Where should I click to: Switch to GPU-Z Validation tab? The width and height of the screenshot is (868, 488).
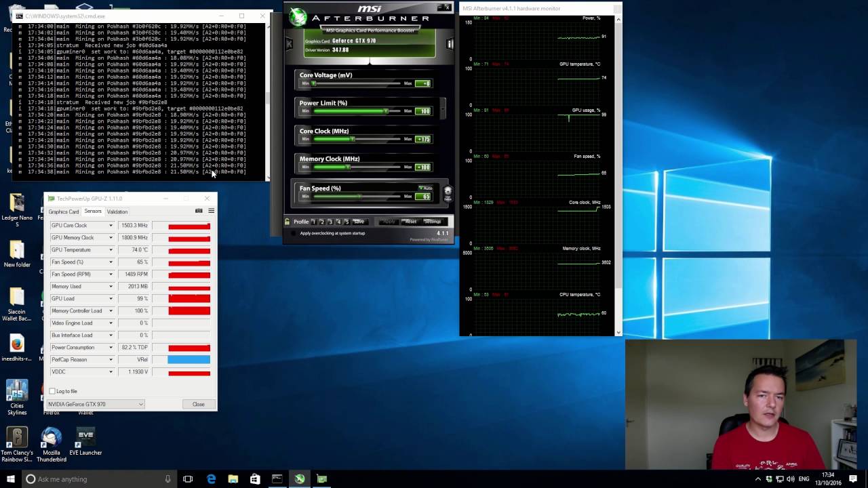(x=117, y=211)
